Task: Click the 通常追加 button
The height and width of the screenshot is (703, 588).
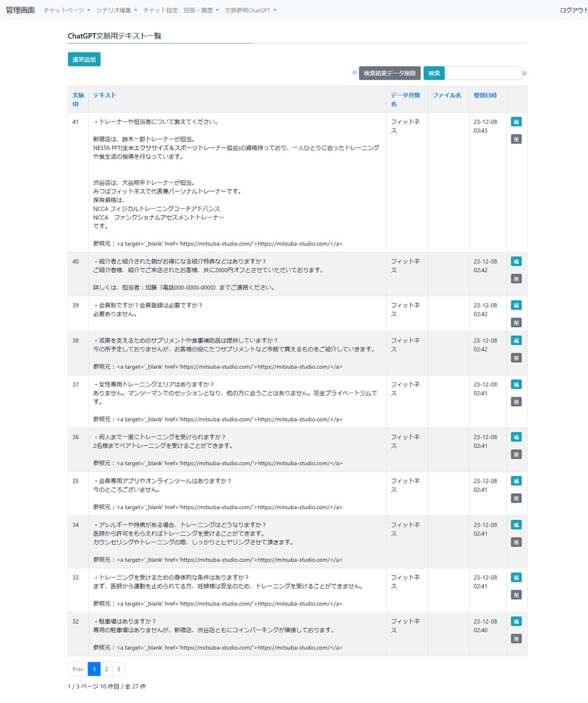Action: pos(84,60)
